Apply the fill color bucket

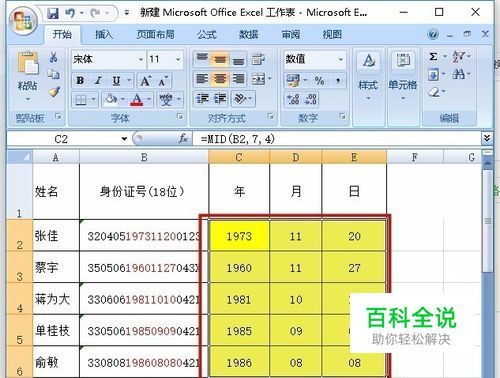click(111, 99)
